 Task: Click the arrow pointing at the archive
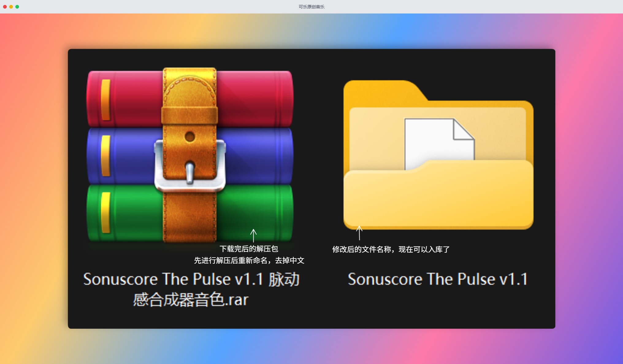253,236
